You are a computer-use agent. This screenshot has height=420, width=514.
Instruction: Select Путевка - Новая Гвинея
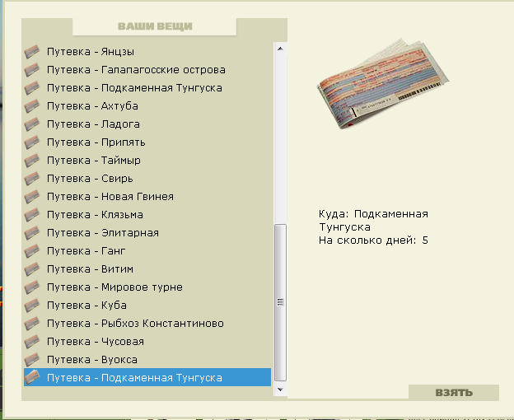click(147, 197)
